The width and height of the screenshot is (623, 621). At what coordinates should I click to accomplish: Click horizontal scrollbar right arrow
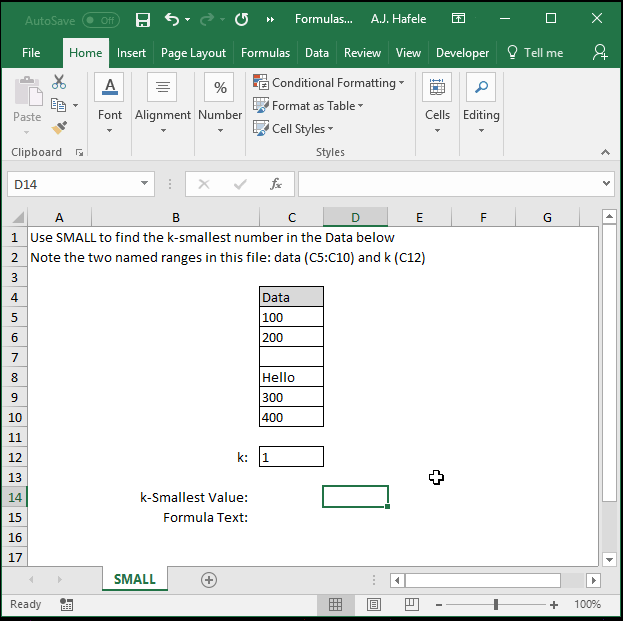point(593,580)
